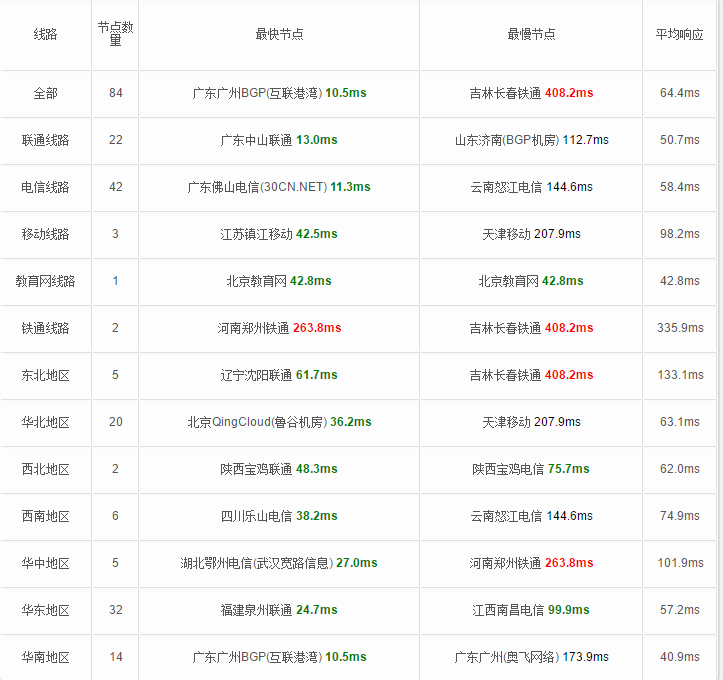Click the 最快节点 column header

279,34
